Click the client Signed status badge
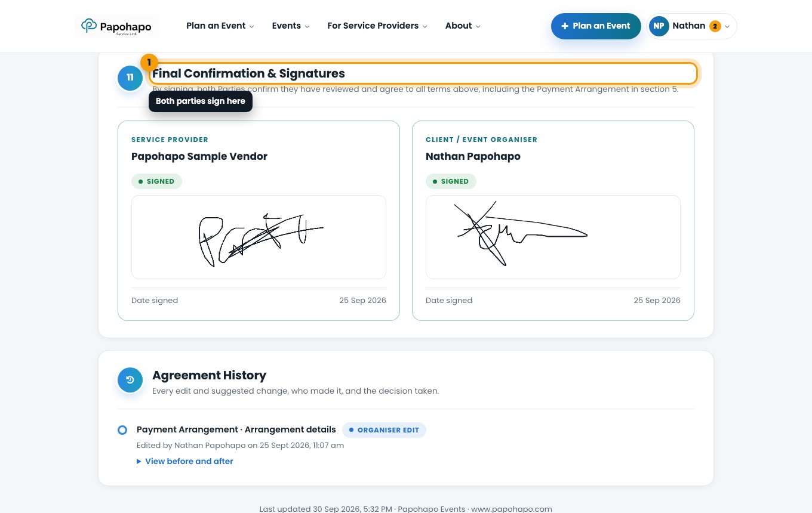The width and height of the screenshot is (812, 513). 451,181
